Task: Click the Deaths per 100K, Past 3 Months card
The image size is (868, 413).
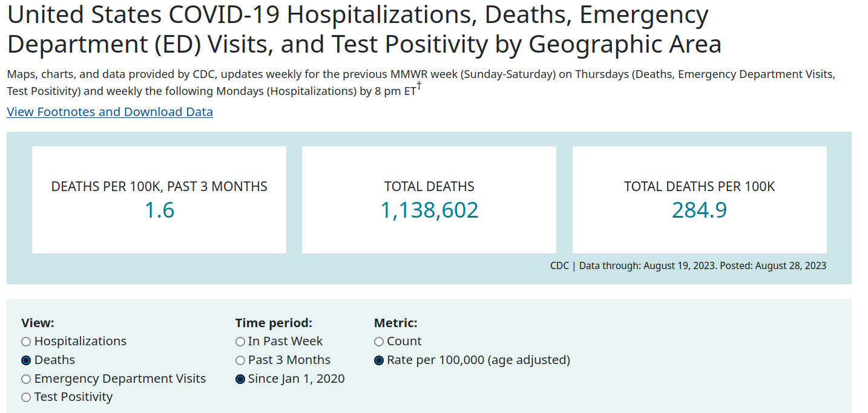Action: click(x=159, y=199)
